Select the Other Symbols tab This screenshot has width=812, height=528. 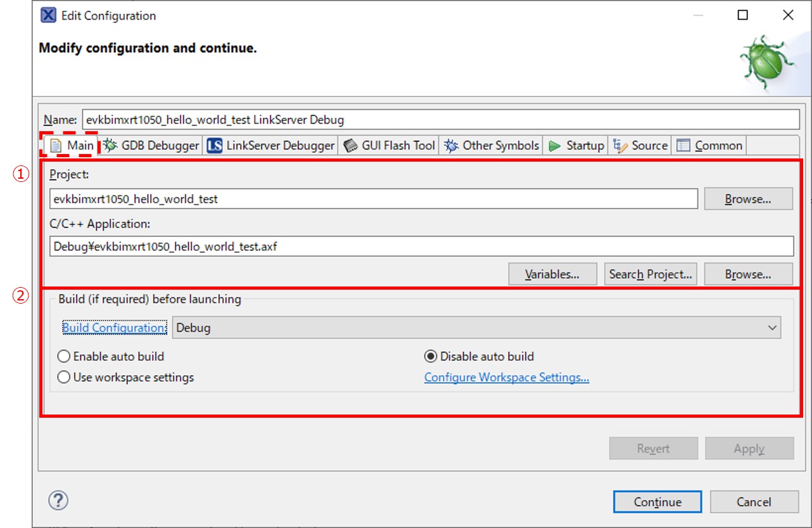coord(492,146)
